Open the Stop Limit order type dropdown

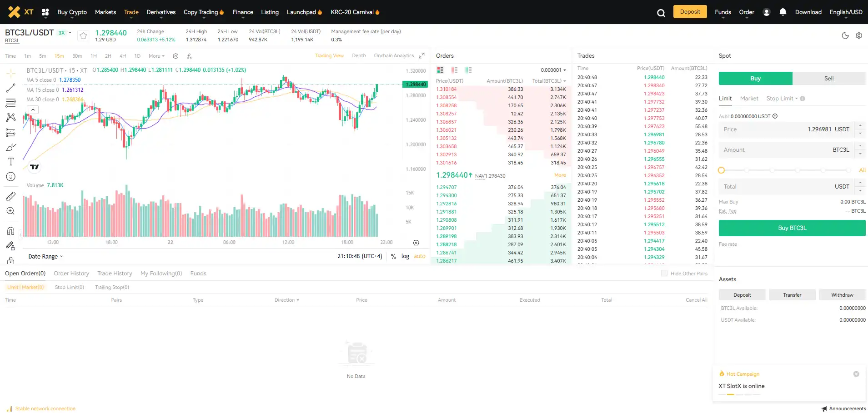point(782,99)
